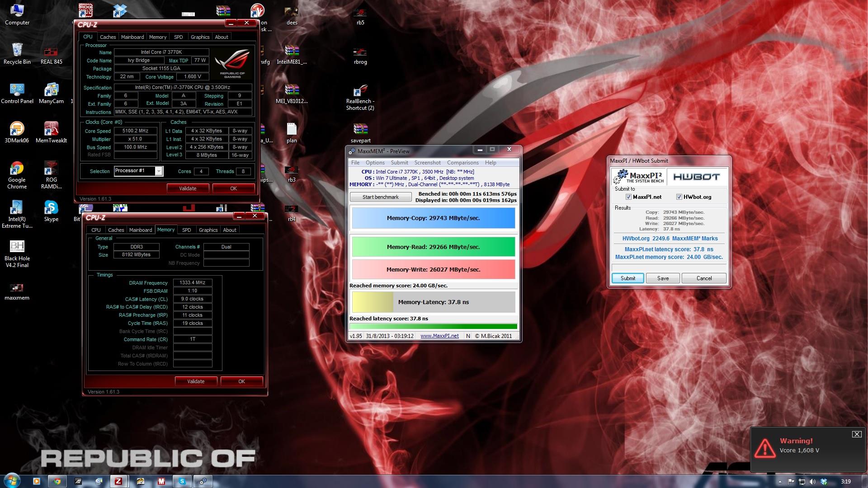Launch the MemTweakIt desktop shortcut
This screenshot has width=868, height=488.
coord(51,132)
